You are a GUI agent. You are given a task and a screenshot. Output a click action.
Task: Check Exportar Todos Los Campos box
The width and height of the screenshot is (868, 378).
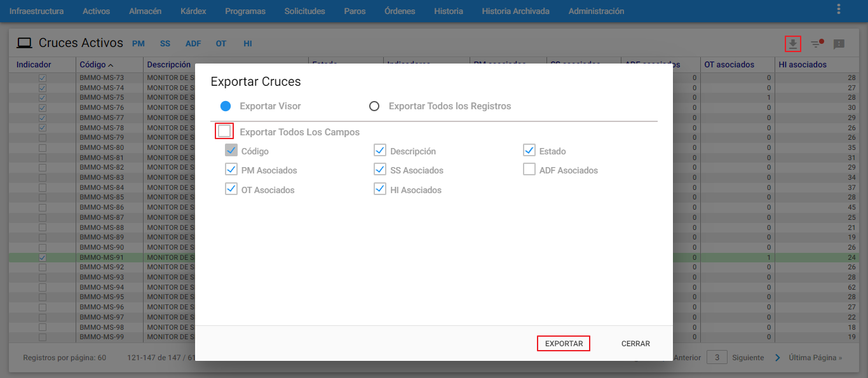[x=224, y=131]
